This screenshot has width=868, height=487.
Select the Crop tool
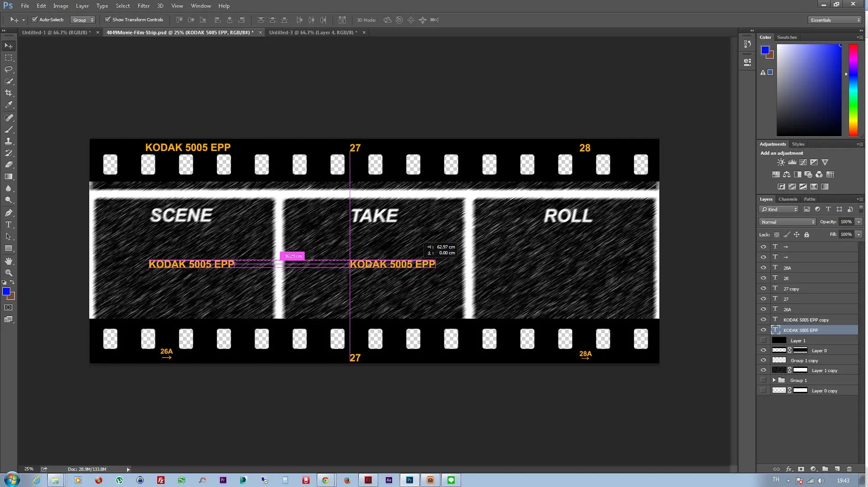pos(9,93)
